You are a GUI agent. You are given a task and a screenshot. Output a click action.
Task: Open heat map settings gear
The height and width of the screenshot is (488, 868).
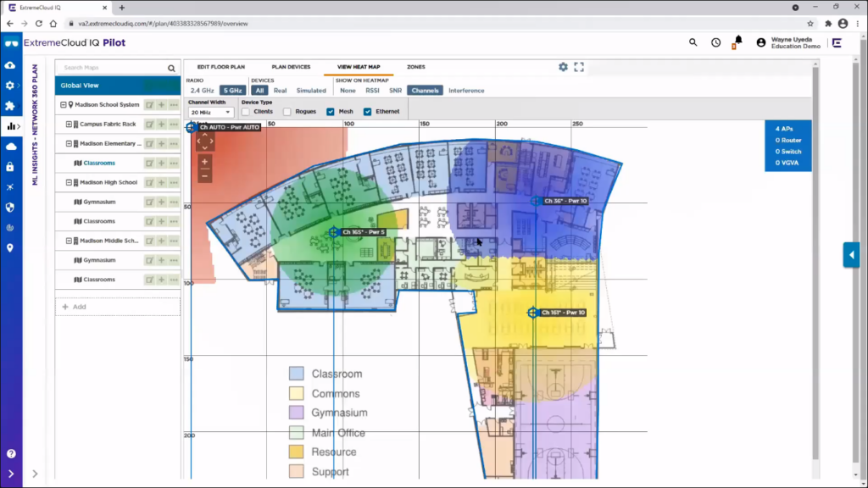563,67
